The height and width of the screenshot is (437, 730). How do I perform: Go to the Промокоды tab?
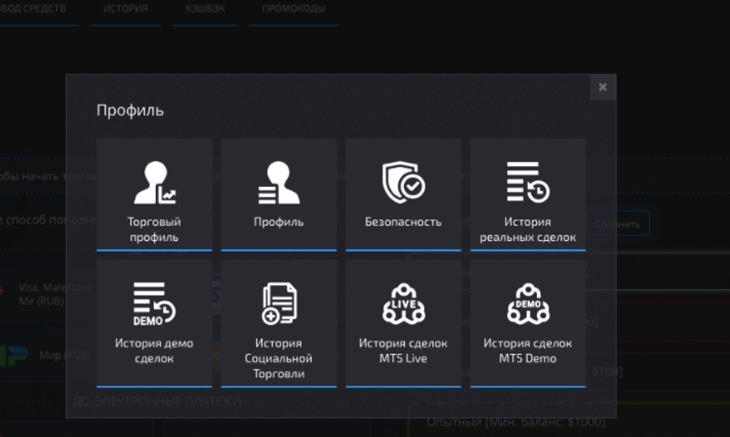(292, 8)
